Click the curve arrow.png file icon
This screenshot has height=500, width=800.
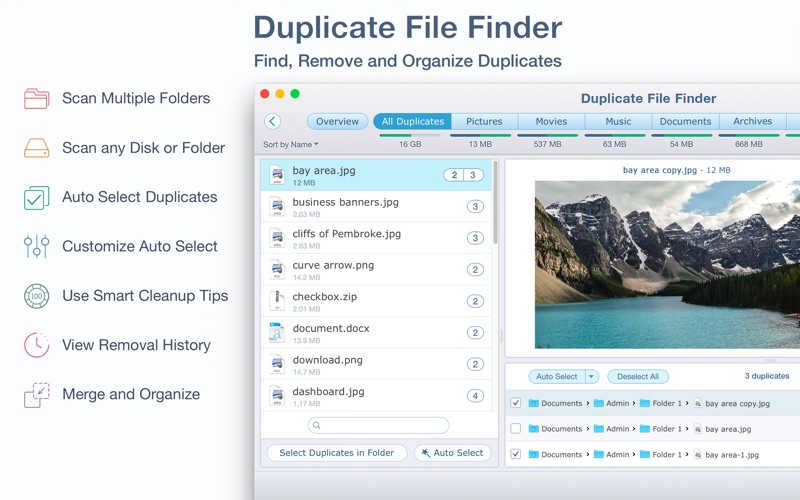pyautogui.click(x=277, y=270)
